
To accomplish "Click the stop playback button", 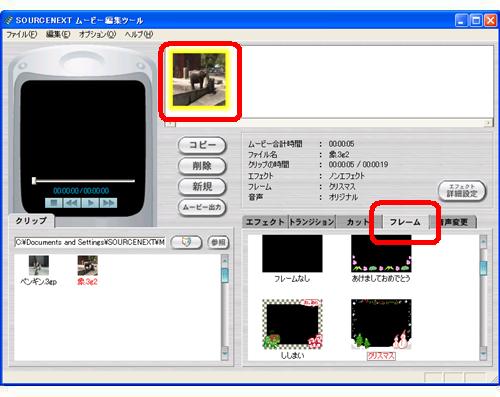I will point(54,203).
